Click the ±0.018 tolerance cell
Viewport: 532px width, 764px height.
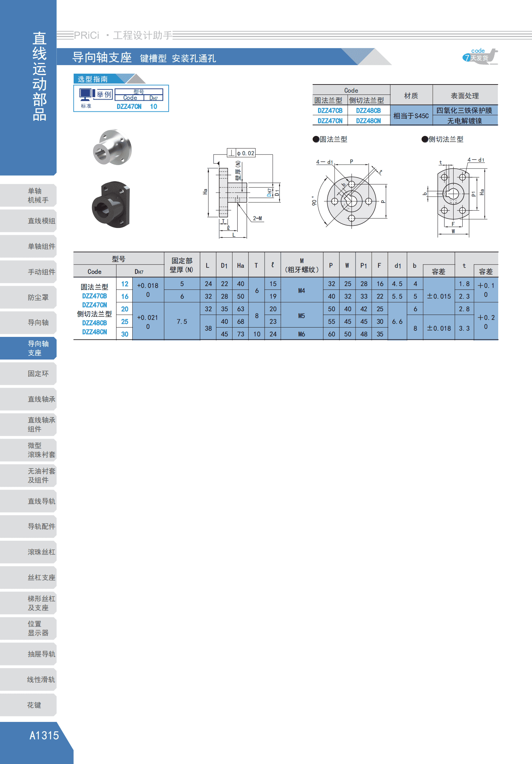(x=439, y=328)
